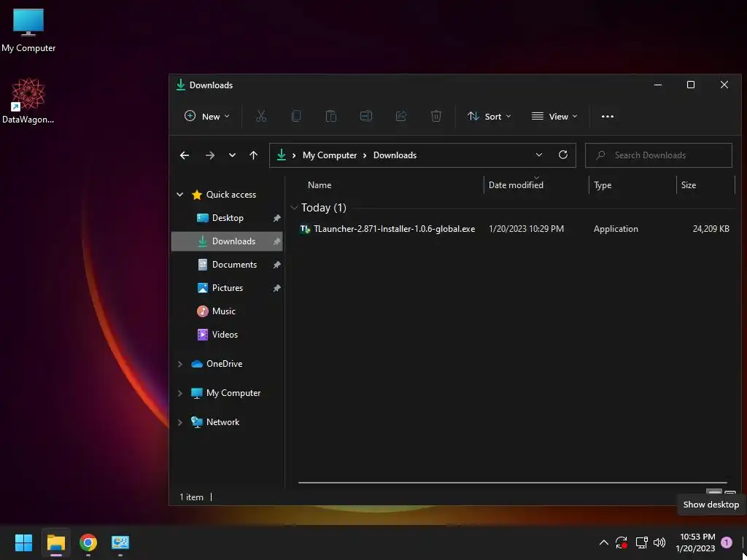Viewport: 747px width, 560px height.
Task: Click the 1/20/2023 10:29 PM date cell
Action: click(527, 229)
